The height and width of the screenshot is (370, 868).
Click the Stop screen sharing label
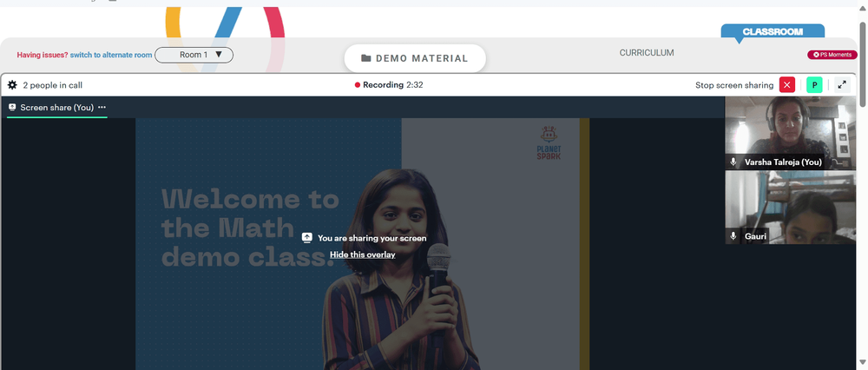[x=734, y=85]
